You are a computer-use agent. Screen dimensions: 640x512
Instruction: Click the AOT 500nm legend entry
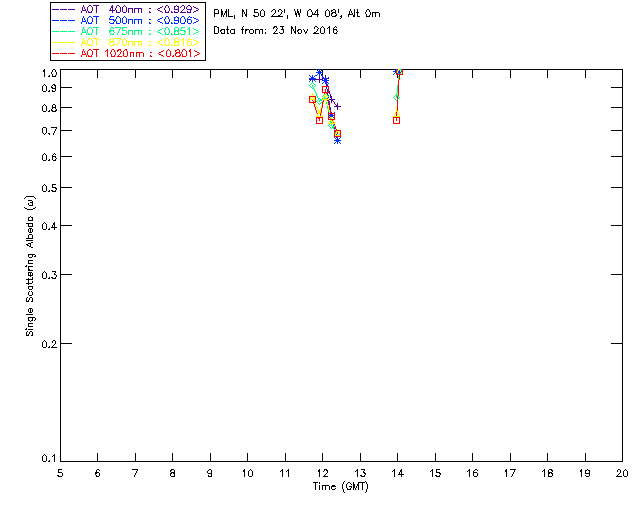pyautogui.click(x=126, y=20)
